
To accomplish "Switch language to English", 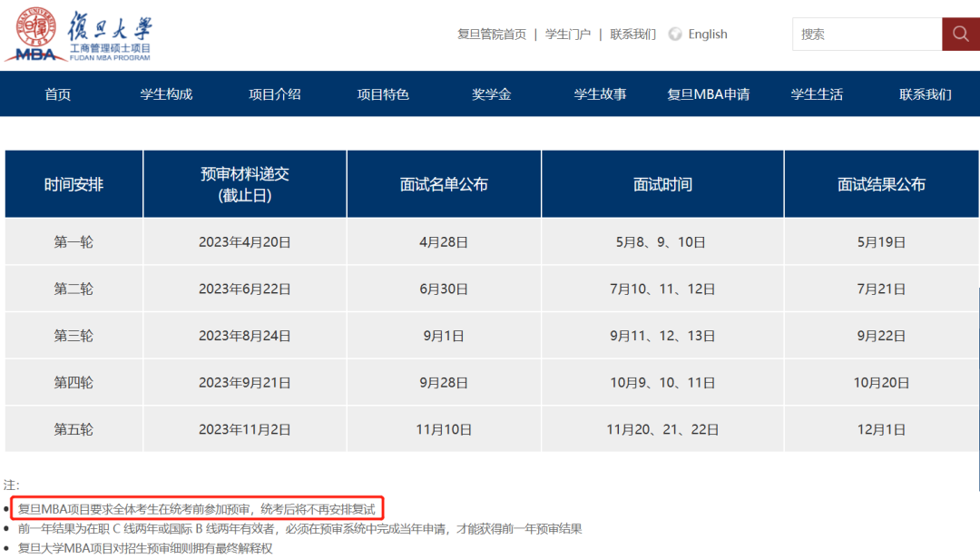I will (x=707, y=34).
